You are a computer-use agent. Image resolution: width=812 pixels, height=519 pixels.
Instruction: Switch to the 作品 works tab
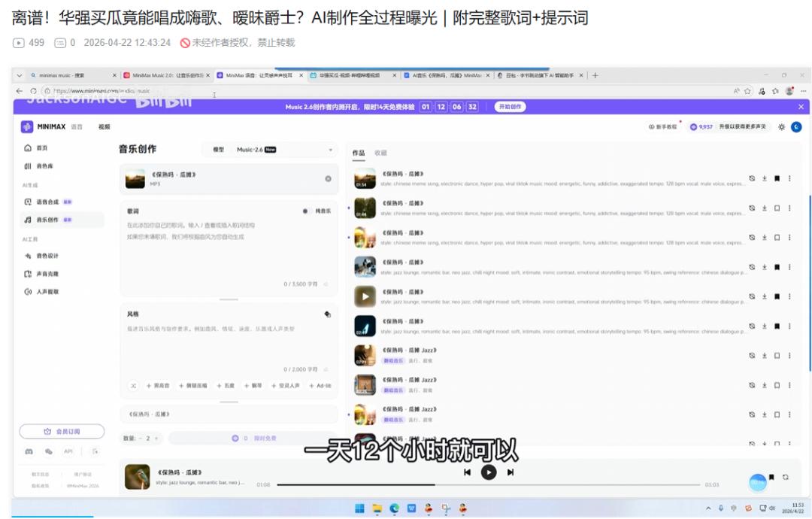359,153
